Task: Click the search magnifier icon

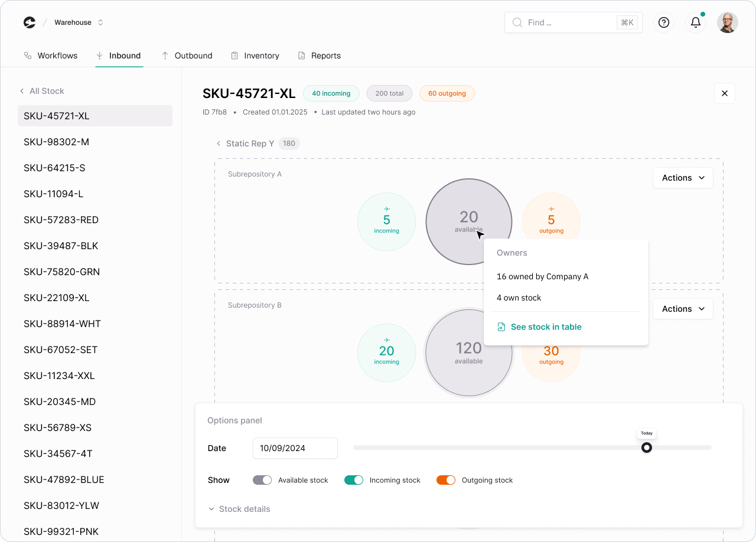Action: pyautogui.click(x=517, y=22)
